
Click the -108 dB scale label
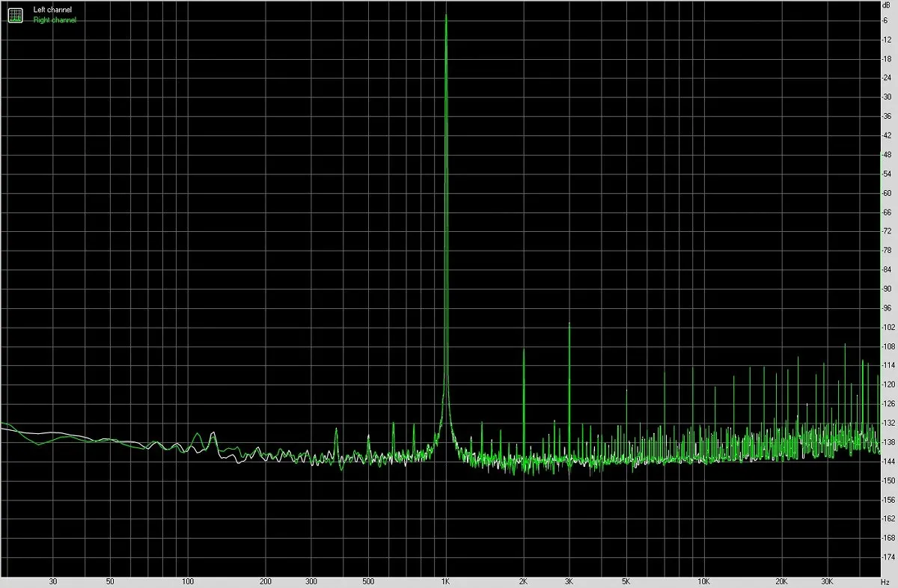pyautogui.click(x=888, y=346)
